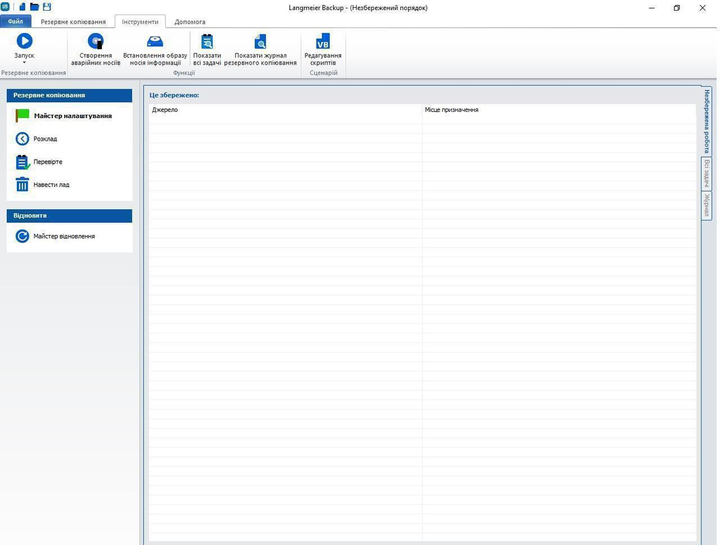Screen dimensions: 720x545
Task: Click Навести лад trash icon
Action: 22,185
